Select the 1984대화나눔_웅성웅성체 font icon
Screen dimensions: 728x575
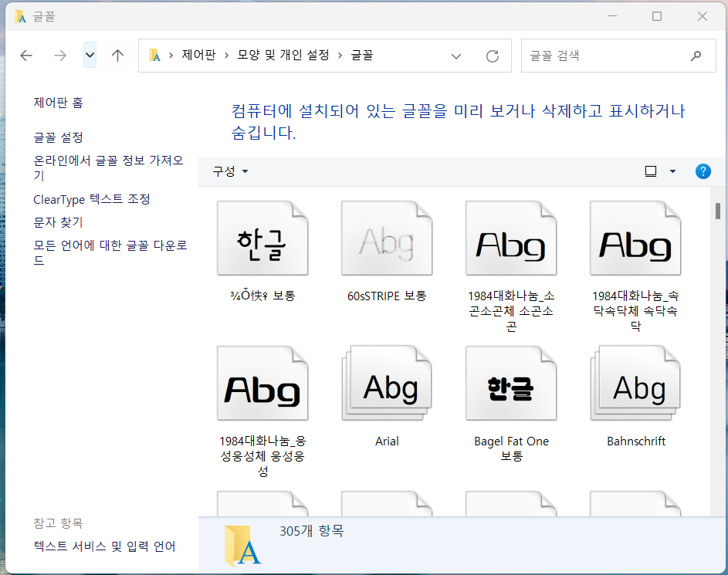pos(262,384)
